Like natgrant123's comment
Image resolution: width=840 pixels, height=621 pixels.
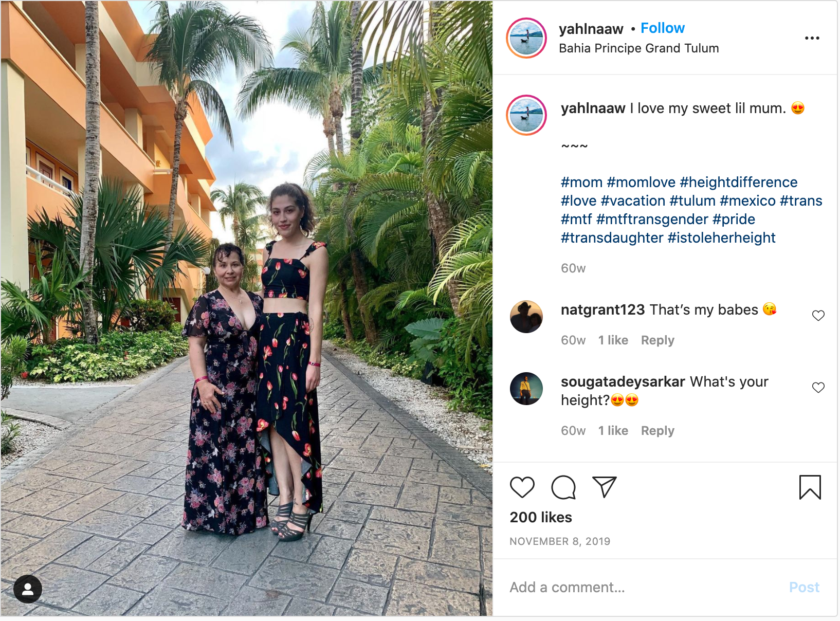coord(818,315)
